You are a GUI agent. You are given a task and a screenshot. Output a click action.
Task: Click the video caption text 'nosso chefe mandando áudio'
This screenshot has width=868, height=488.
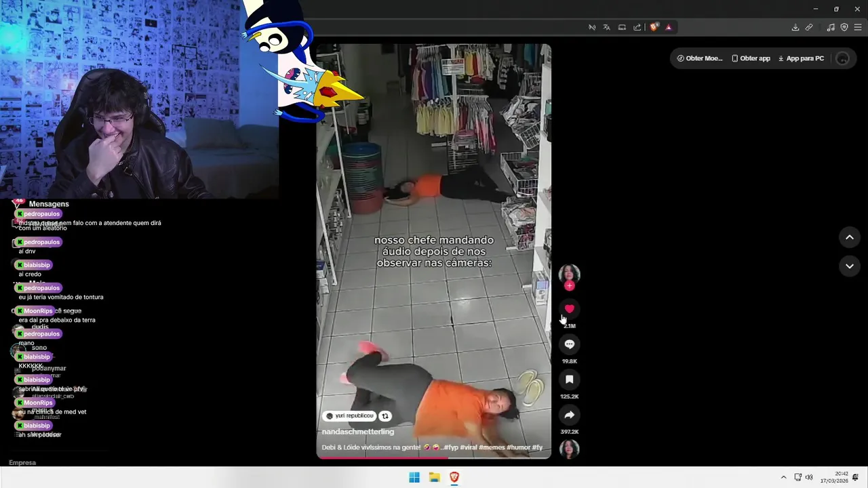434,251
